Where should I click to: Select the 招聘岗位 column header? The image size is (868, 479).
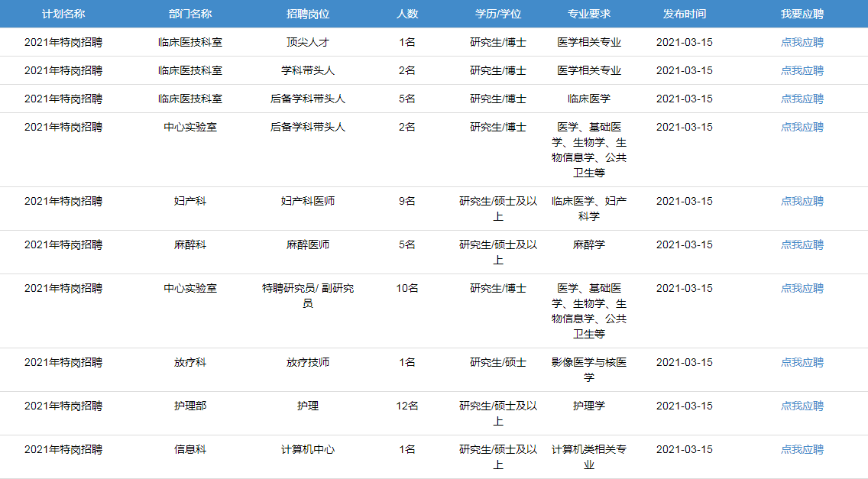pos(308,14)
